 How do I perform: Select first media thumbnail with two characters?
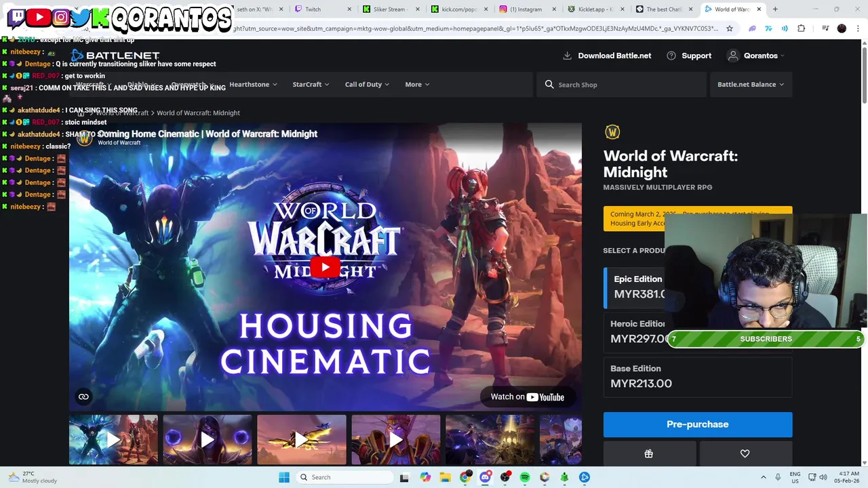[x=113, y=440]
